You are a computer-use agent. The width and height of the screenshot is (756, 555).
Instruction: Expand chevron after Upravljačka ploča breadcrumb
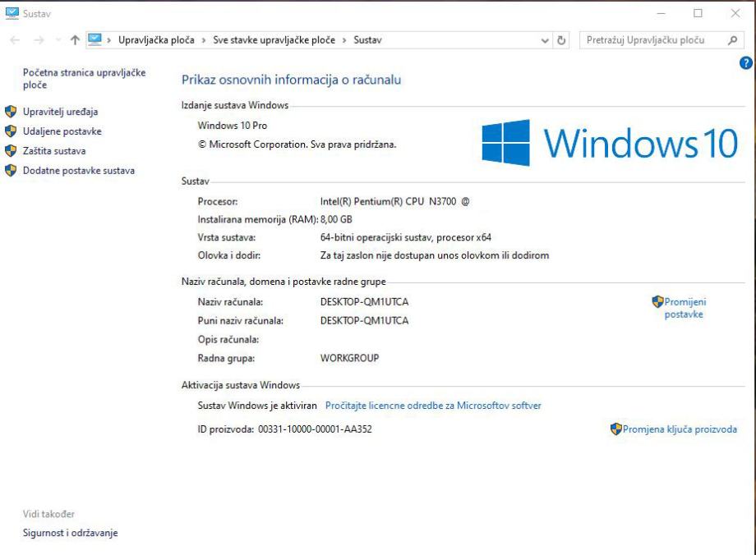tap(204, 40)
